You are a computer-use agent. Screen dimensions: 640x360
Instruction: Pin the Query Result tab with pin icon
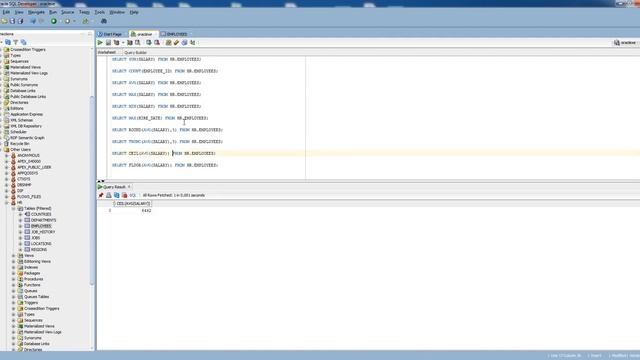(x=101, y=196)
